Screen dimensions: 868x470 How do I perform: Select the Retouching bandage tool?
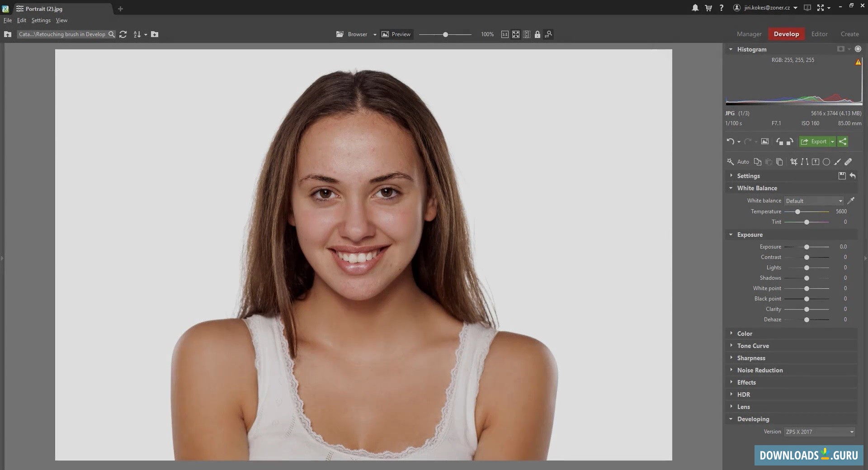[x=848, y=162]
